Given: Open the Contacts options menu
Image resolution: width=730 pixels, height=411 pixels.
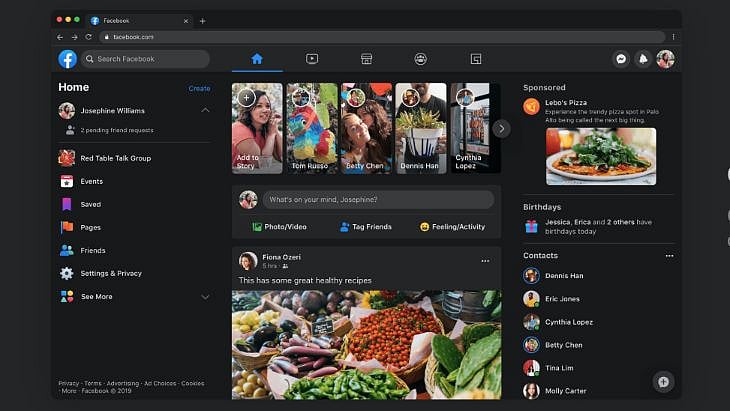Looking at the screenshot, I should [669, 256].
